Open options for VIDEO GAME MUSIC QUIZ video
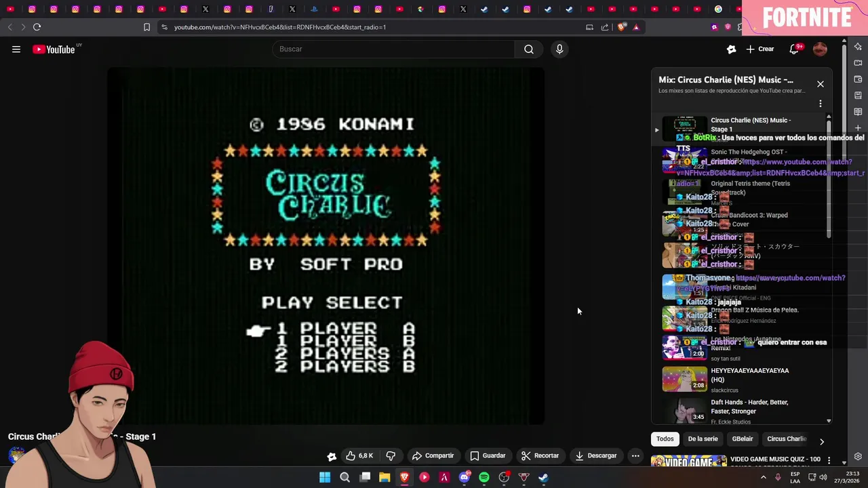 (829, 460)
